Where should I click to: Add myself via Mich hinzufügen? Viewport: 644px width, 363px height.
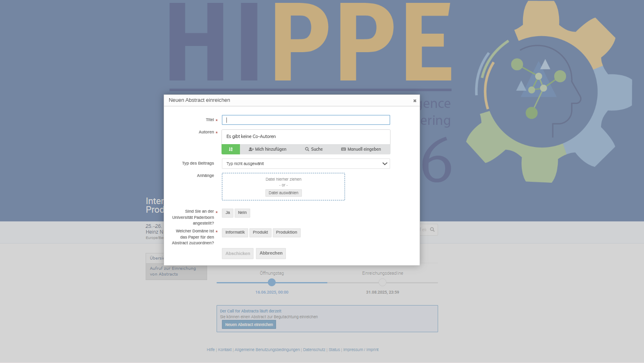(267, 149)
